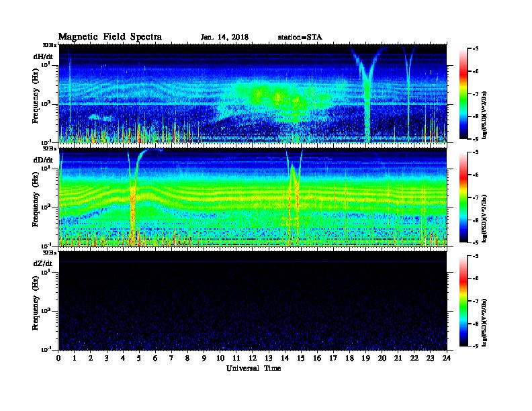Click inside the dD/dt spectrogram plot
The height and width of the screenshot is (411, 532).
tap(253, 197)
